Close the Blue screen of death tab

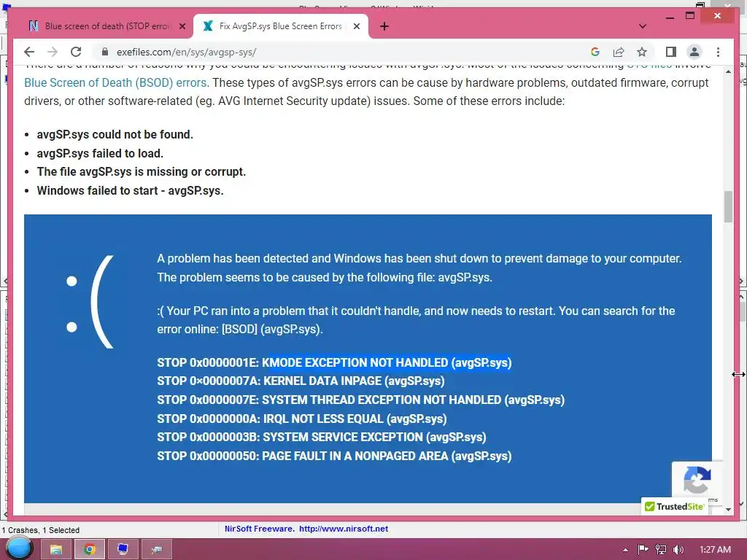(182, 26)
